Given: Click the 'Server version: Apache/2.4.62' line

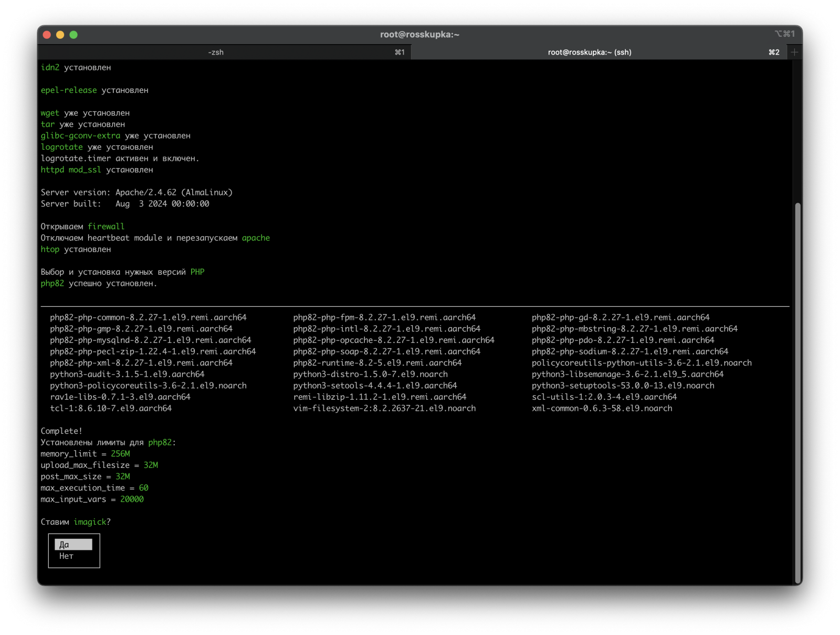Looking at the screenshot, I should pos(136,193).
